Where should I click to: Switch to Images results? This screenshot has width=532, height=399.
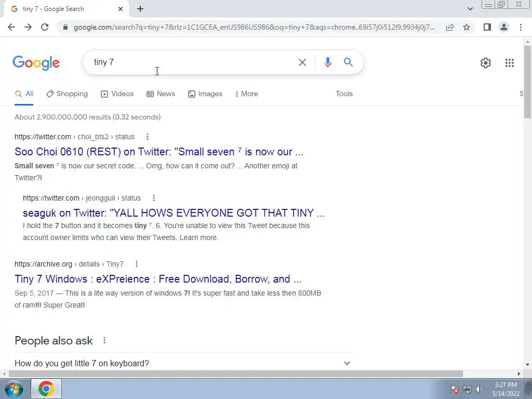click(205, 94)
